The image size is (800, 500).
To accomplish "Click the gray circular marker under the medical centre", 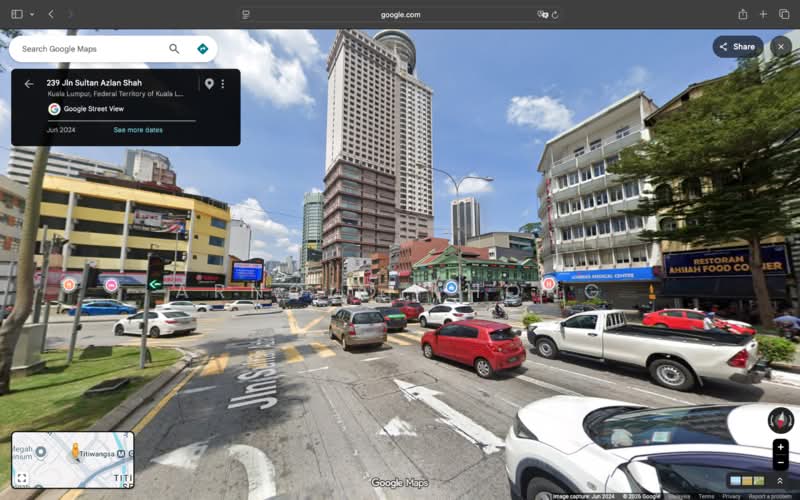I will click(x=592, y=291).
